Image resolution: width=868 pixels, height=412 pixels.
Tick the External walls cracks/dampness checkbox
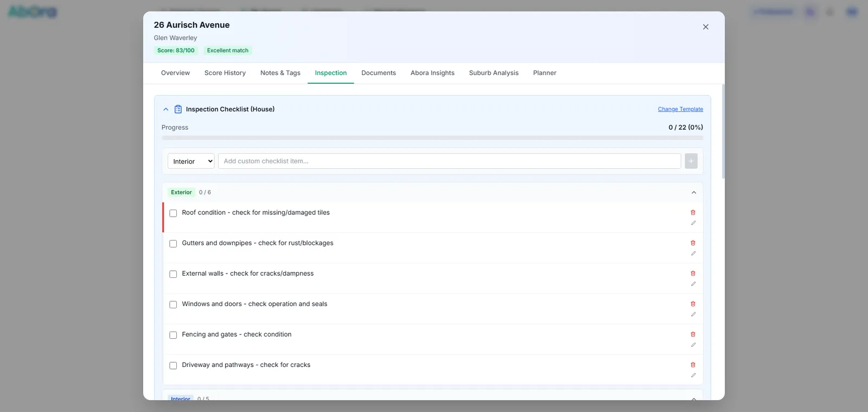click(173, 274)
